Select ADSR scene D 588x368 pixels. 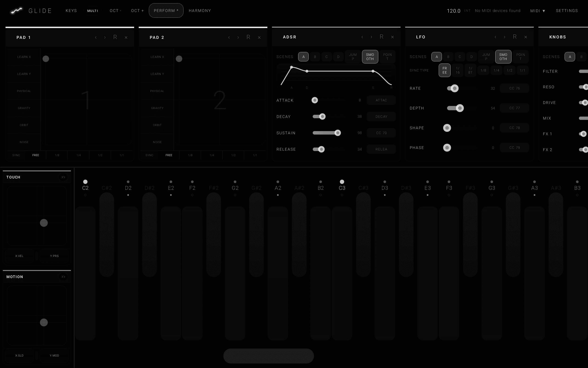point(338,57)
